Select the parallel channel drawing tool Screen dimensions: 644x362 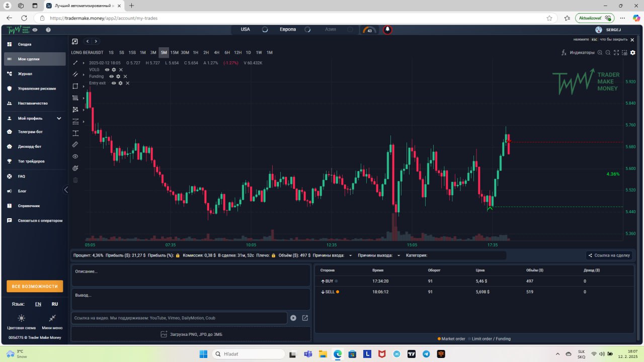pyautogui.click(x=75, y=74)
